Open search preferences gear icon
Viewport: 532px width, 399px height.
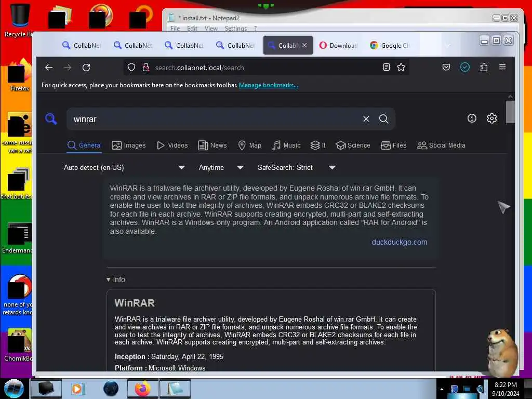[x=492, y=118]
